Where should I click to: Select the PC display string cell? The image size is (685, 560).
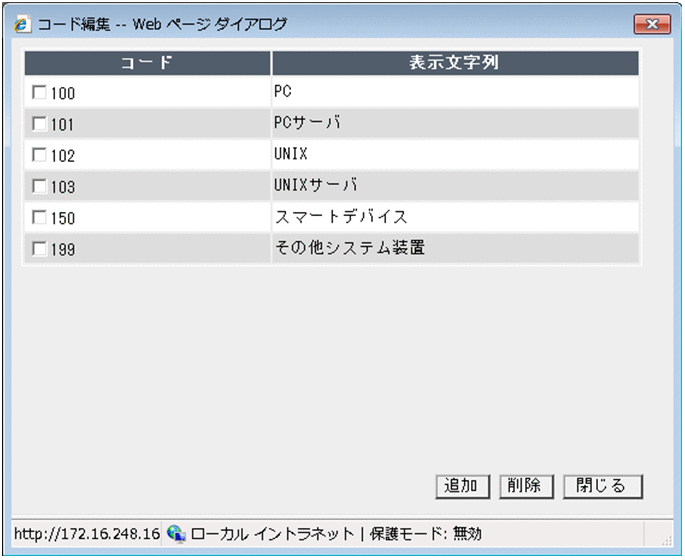click(x=455, y=92)
